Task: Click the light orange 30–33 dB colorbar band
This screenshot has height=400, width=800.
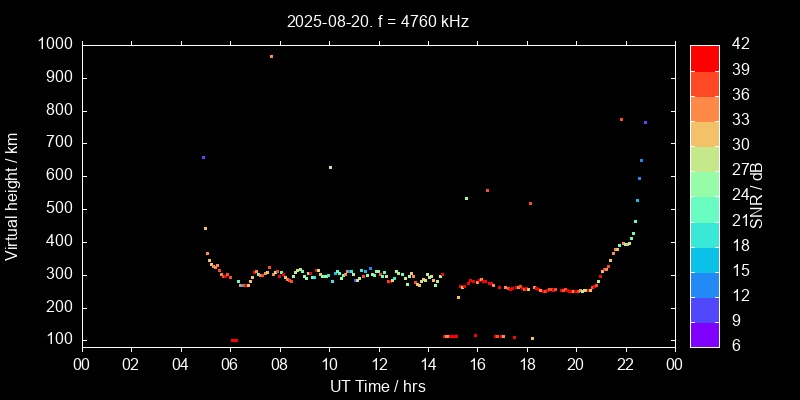Action: 705,133
